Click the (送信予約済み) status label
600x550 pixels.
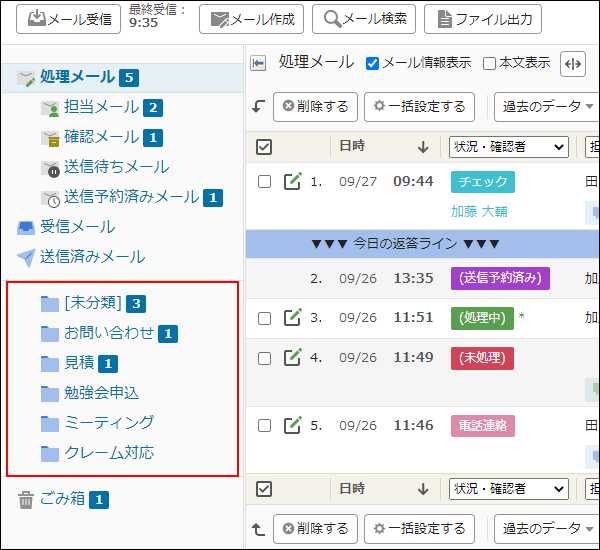(500, 278)
